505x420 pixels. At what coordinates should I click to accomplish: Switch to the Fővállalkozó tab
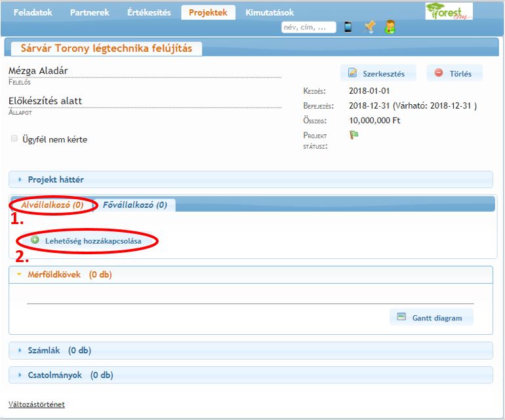click(134, 205)
